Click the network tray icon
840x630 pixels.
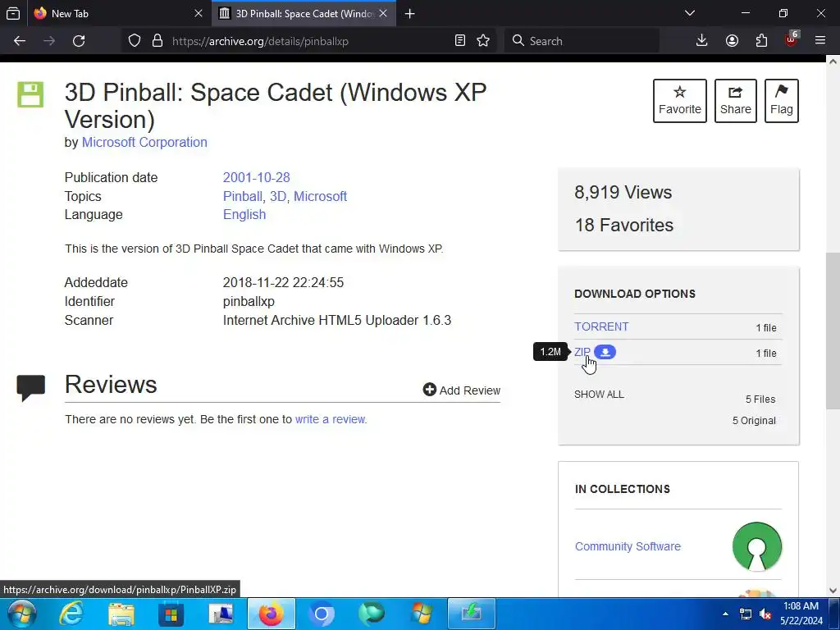(x=745, y=614)
